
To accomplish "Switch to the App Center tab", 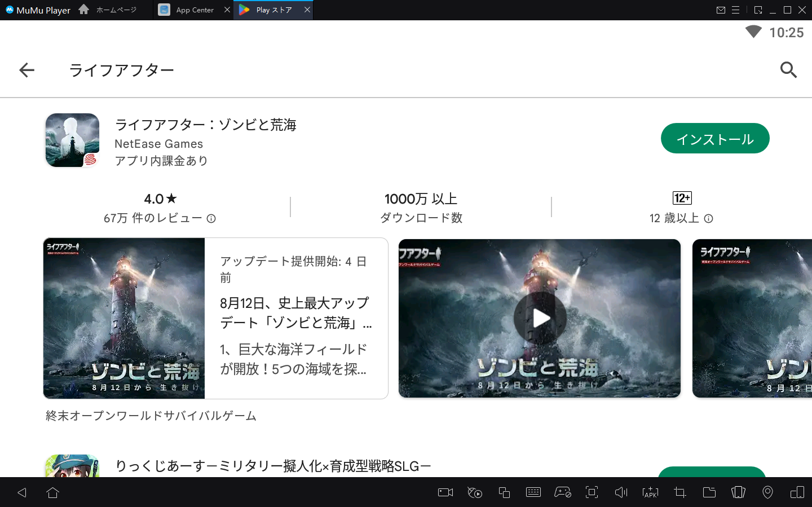I will click(195, 10).
